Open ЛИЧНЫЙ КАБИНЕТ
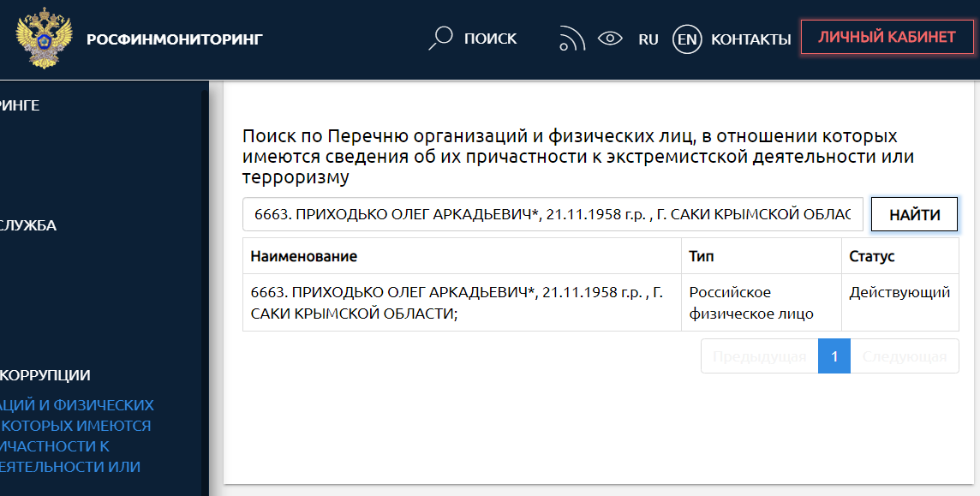The image size is (980, 496). tap(887, 38)
